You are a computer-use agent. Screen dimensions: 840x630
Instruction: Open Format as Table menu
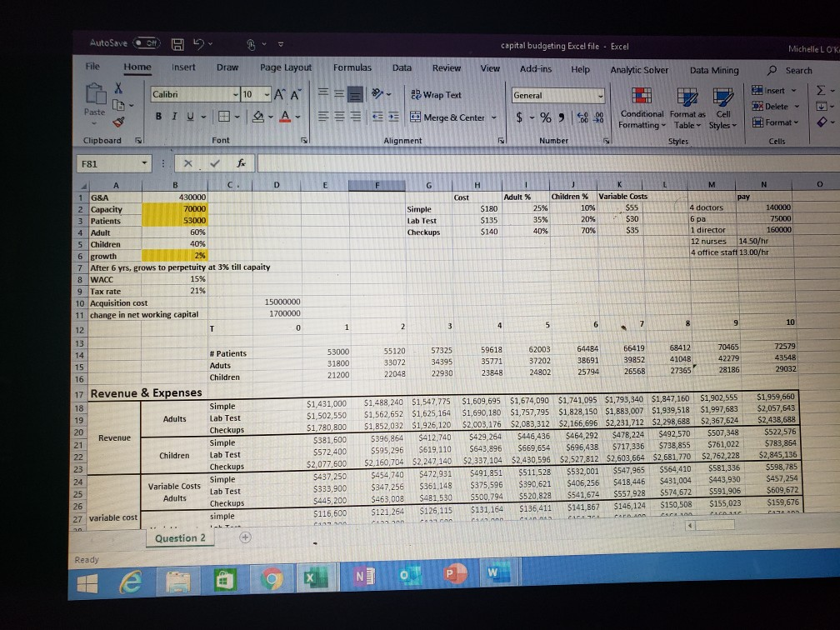coord(687,109)
